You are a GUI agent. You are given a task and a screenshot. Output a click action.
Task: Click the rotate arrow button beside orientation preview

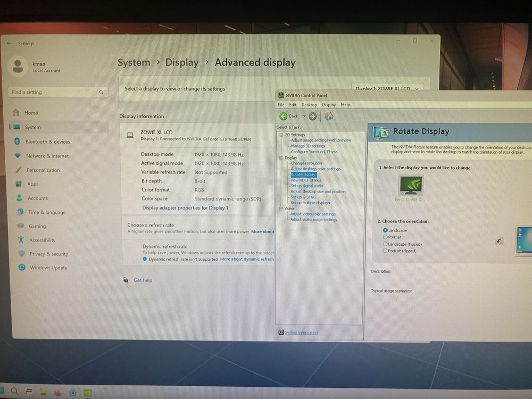[x=499, y=241]
